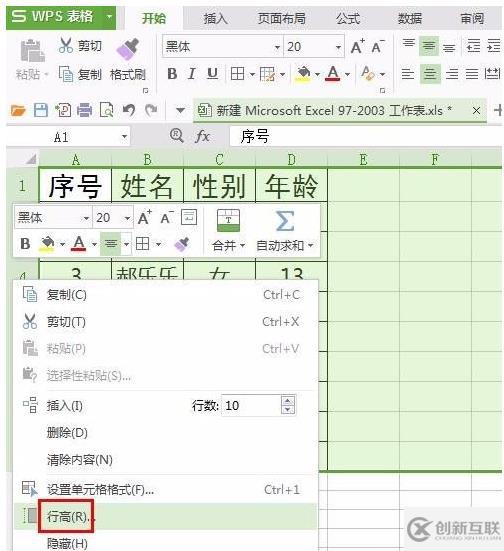The image size is (504, 551).
Task: Click the fx insert function icon
Action: click(202, 136)
